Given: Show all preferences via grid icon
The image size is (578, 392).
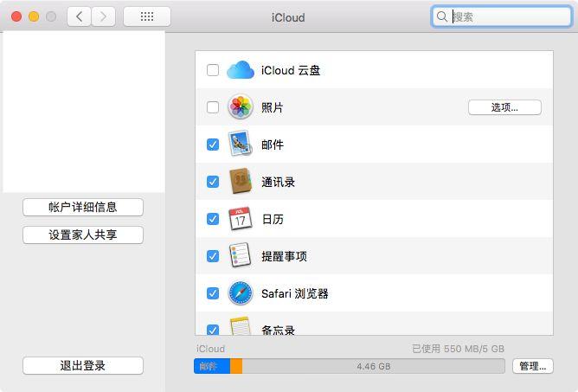Looking at the screenshot, I should pyautogui.click(x=147, y=16).
